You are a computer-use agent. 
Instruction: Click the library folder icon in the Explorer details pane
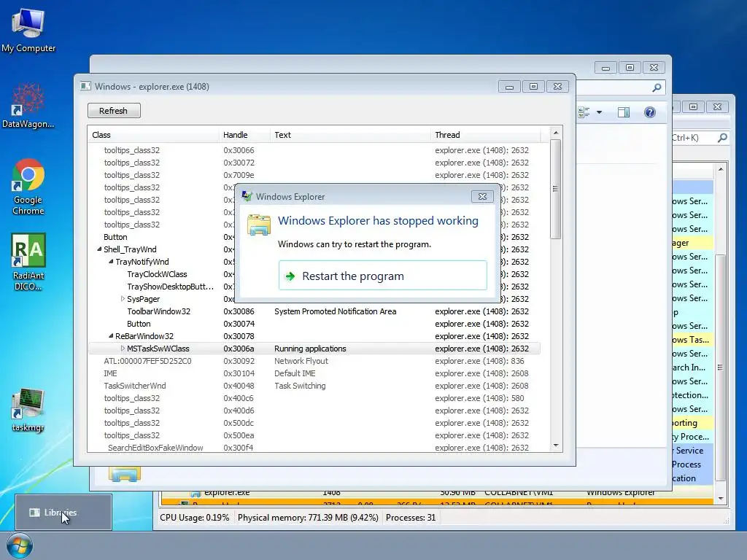pos(124,474)
